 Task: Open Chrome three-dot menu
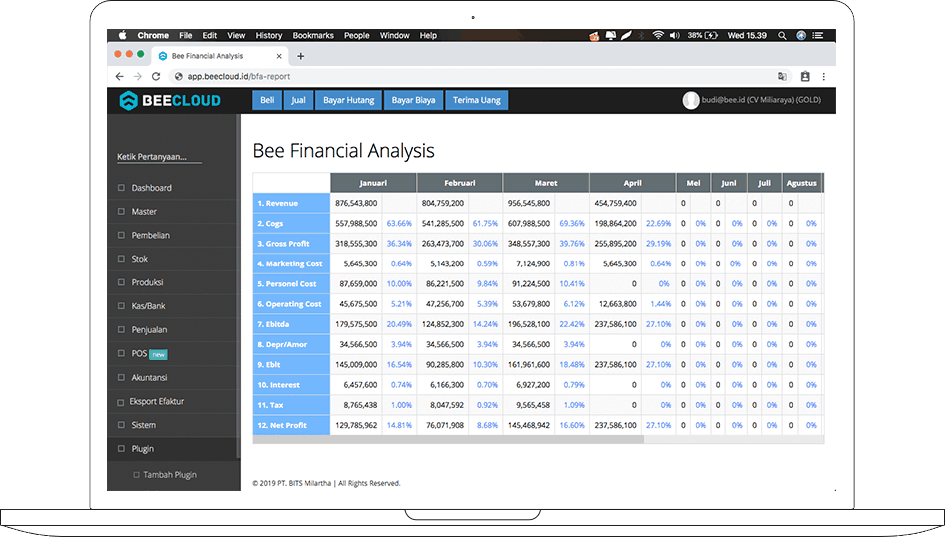point(823,77)
